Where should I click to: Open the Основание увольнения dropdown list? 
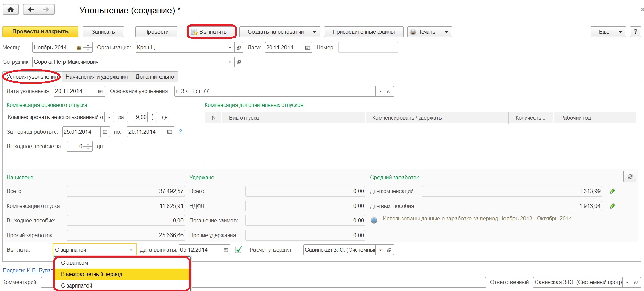click(x=380, y=91)
